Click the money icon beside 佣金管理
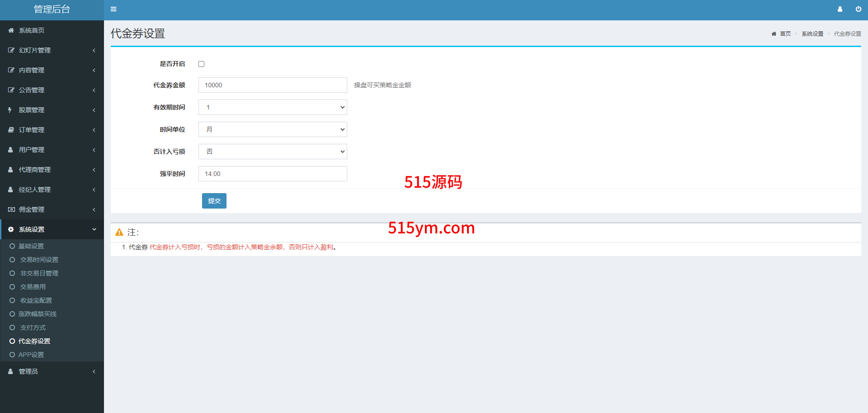Image resolution: width=868 pixels, height=413 pixels. tap(11, 209)
